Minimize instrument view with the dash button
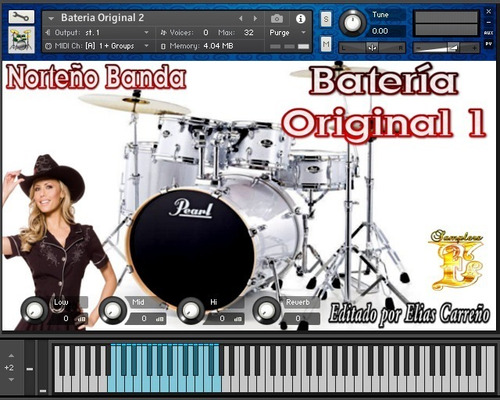This screenshot has width=500, height=400. (489, 22)
